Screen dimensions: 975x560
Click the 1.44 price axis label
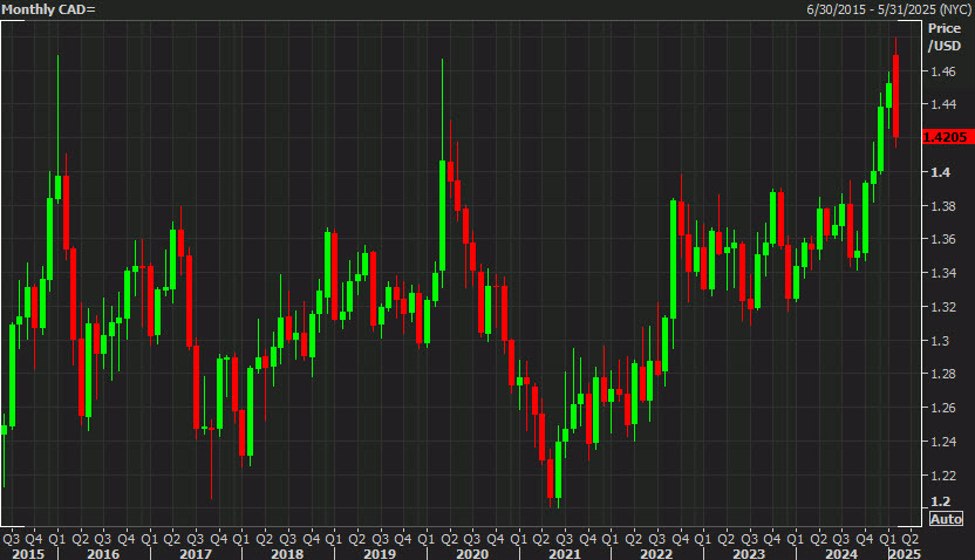(941, 104)
